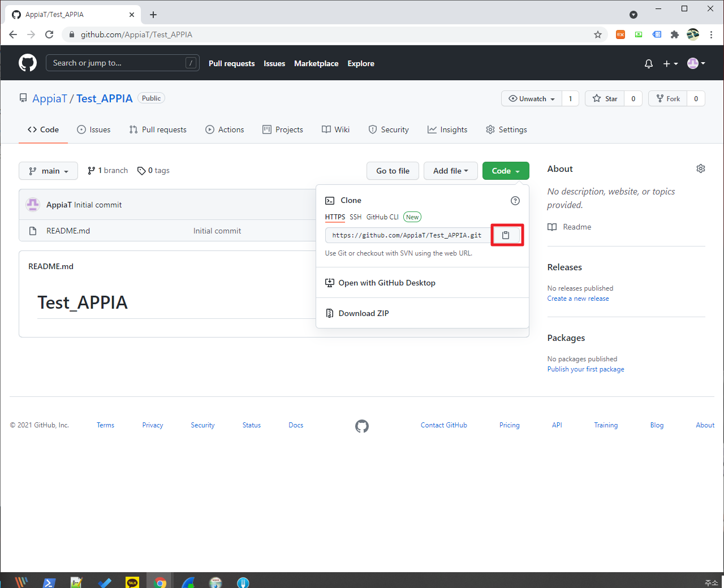
Task: Click the Chrome profile avatar in toolbar
Action: 693,34
